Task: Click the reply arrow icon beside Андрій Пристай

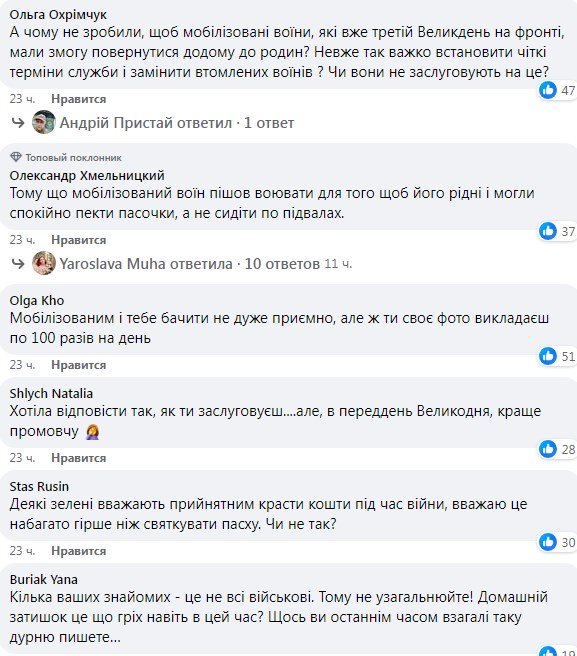Action: 18,123
